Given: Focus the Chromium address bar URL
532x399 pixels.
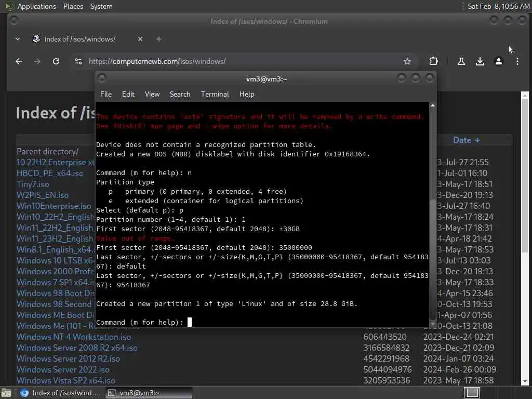Looking at the screenshot, I should 157,61.
